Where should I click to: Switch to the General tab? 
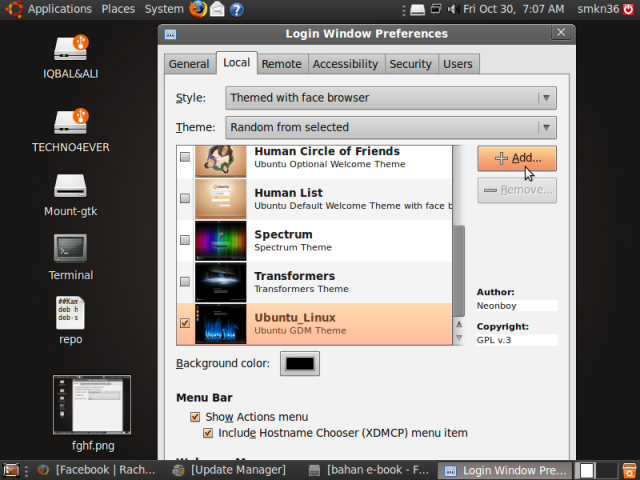tap(189, 64)
